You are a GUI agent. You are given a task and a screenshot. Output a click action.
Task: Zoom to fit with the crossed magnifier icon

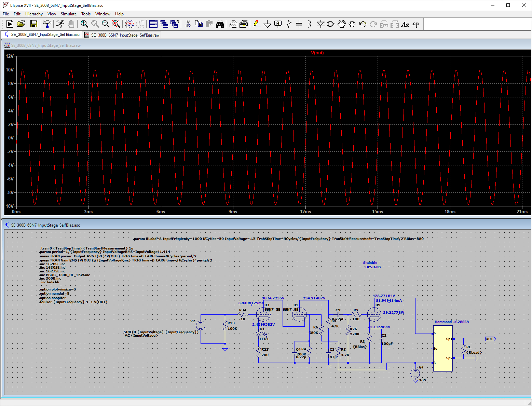tap(116, 24)
